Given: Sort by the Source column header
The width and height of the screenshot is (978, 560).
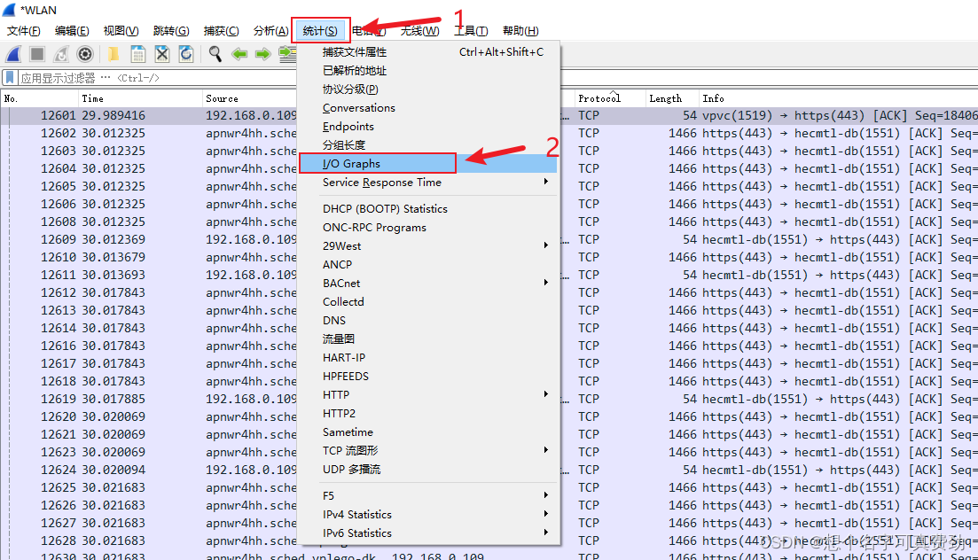Looking at the screenshot, I should coord(249,98).
